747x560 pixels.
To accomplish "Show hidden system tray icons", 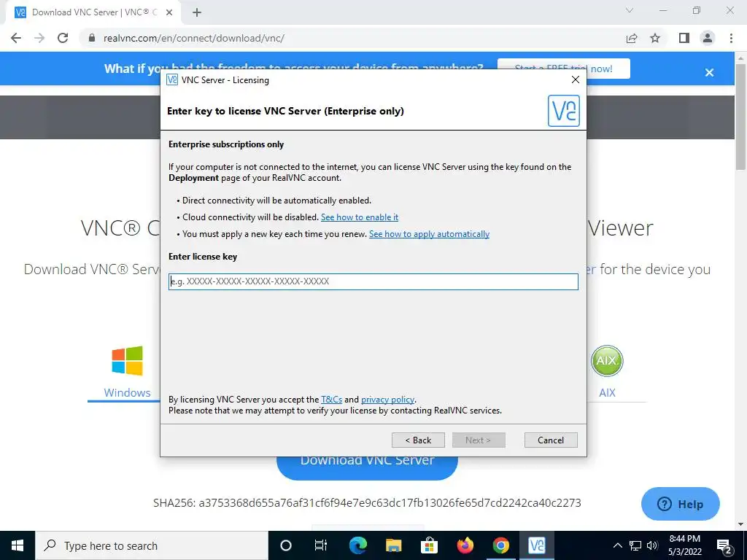I will pos(617,545).
